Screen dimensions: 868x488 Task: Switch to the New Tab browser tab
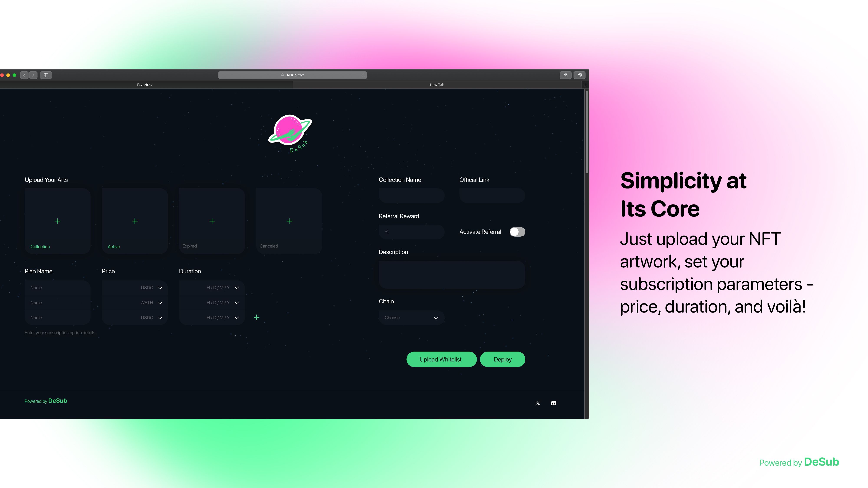tap(437, 84)
